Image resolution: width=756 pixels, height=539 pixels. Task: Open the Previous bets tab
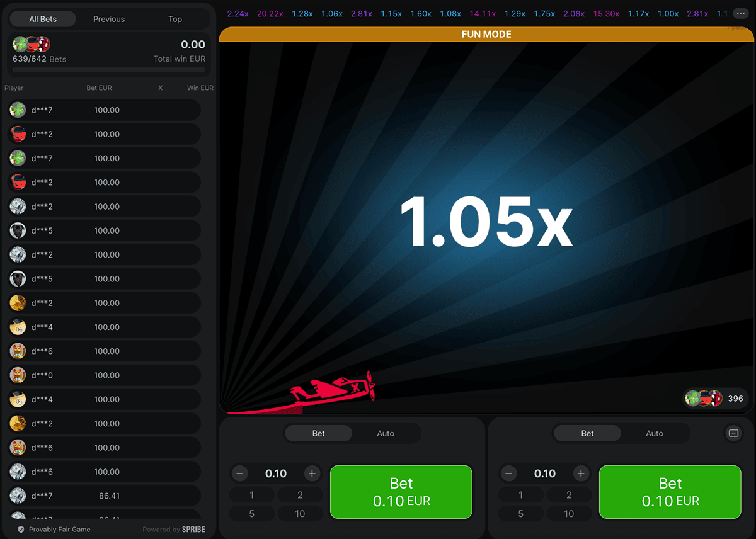(x=109, y=19)
